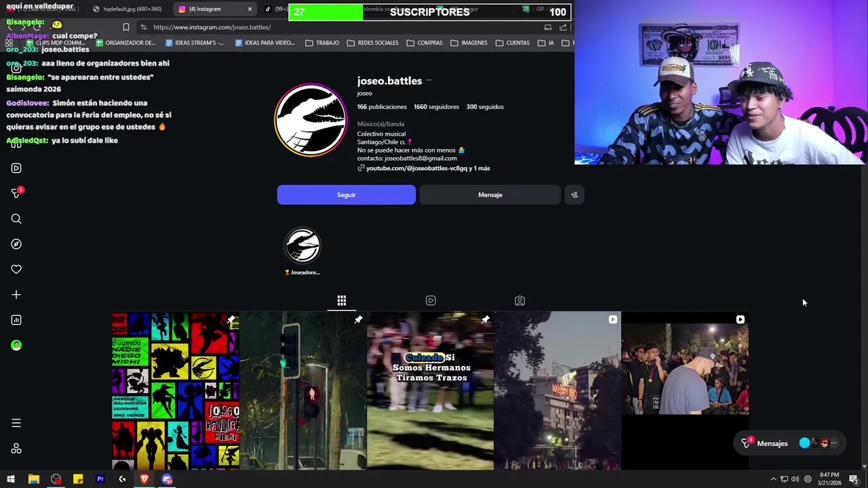
Task: Open IDEAS STREAM'S bookmark
Action: (195, 43)
